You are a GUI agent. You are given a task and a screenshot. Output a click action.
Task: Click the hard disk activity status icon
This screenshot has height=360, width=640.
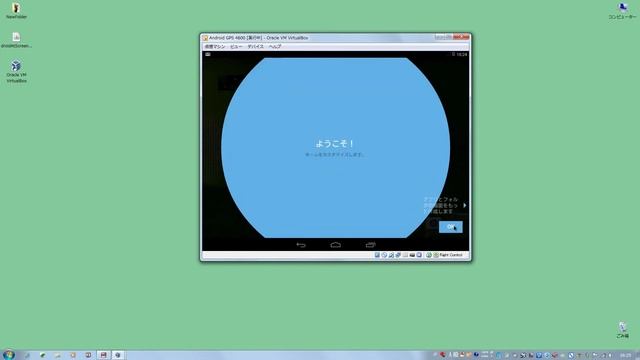click(x=377, y=255)
